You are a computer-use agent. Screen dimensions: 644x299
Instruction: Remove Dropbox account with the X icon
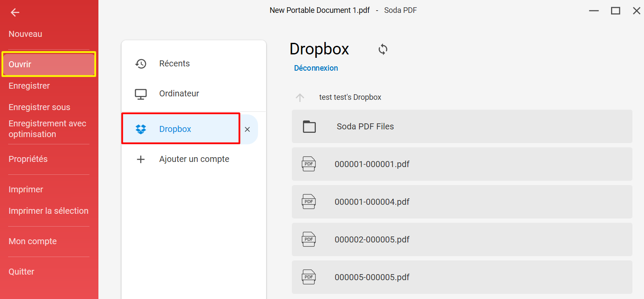click(x=247, y=129)
